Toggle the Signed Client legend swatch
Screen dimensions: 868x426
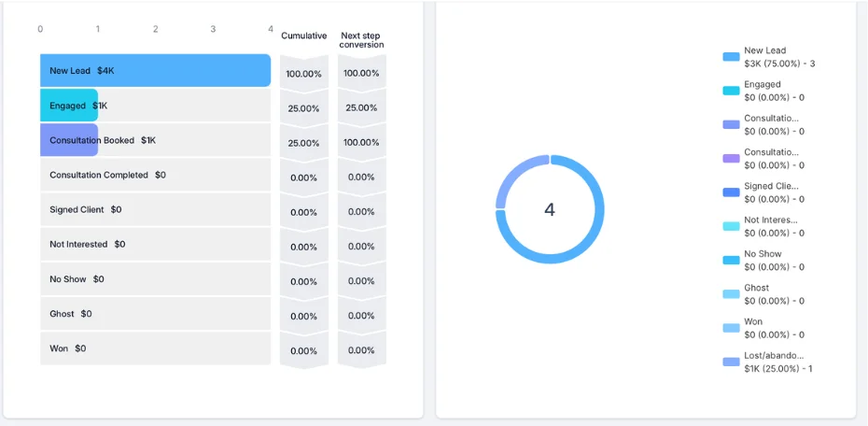732,192
